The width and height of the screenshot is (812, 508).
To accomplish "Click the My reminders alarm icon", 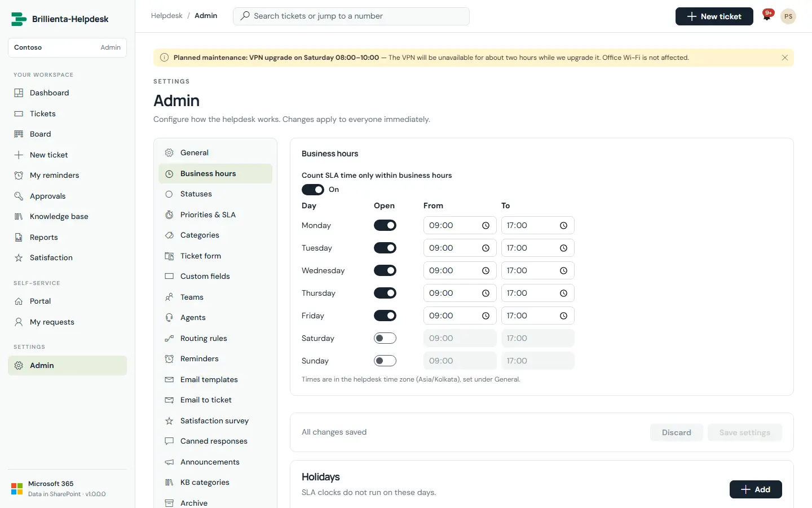I will [19, 175].
